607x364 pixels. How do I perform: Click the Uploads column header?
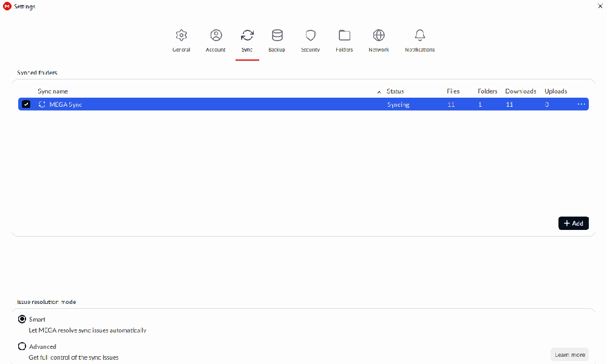point(555,92)
